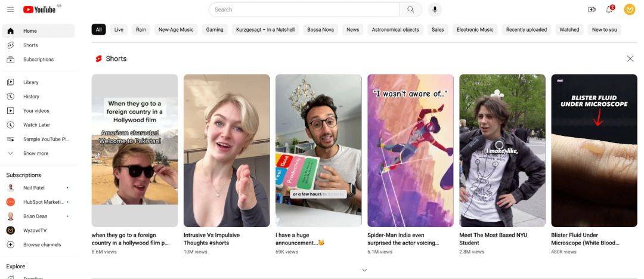Screen dimensions: 644x279
Task: Open the account avatar menu
Action: [629, 10]
